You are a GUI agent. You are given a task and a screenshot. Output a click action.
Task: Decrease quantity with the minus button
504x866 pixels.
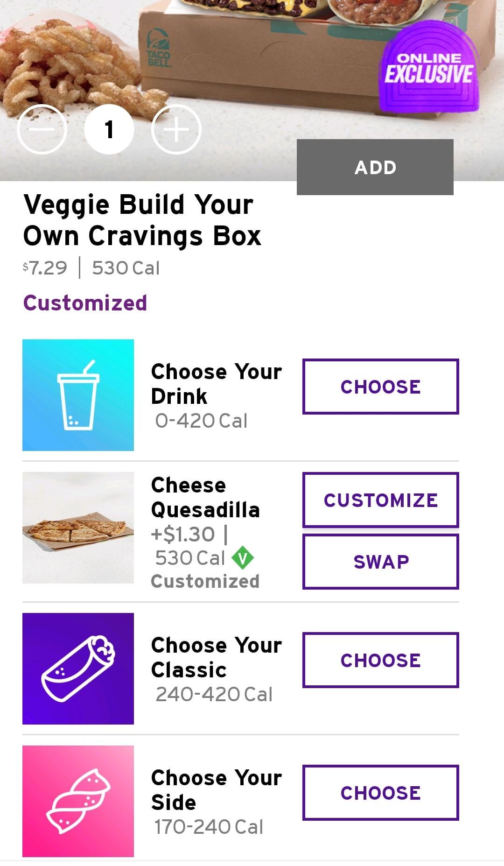42,129
